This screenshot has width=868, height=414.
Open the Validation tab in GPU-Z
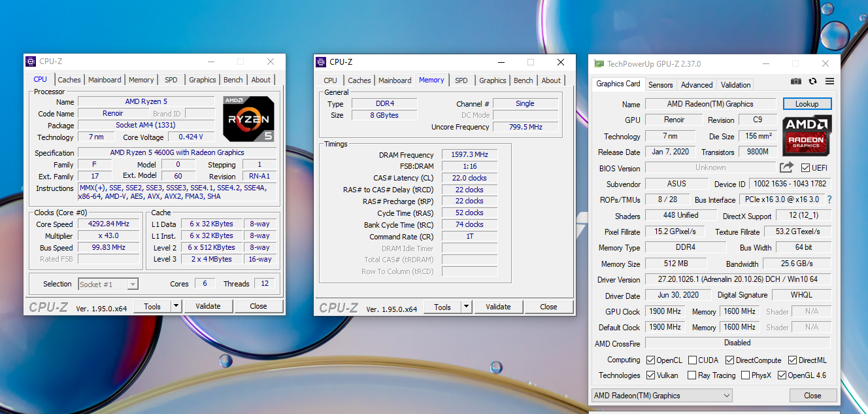click(736, 85)
